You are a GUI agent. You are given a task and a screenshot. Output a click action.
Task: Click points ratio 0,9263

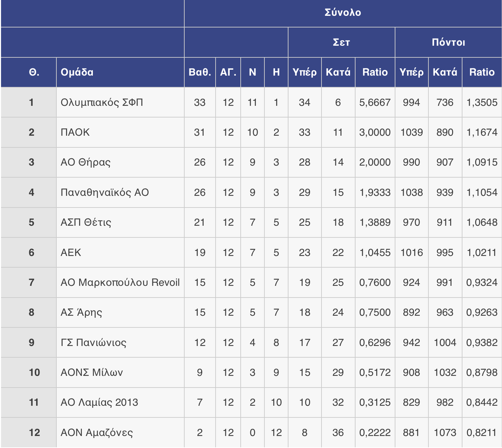pyautogui.click(x=482, y=312)
